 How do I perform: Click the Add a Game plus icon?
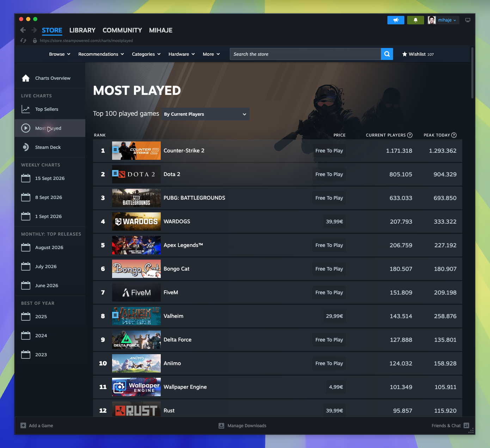pyautogui.click(x=23, y=425)
